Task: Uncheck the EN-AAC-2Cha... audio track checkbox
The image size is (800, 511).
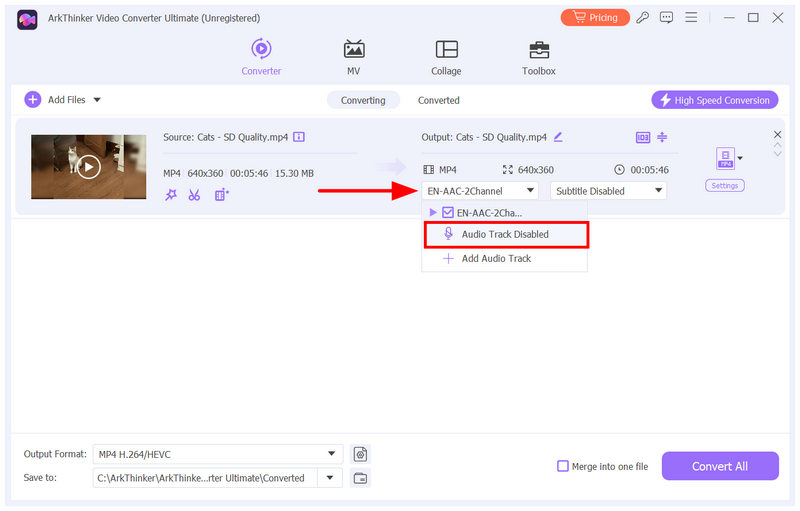Action: [448, 212]
